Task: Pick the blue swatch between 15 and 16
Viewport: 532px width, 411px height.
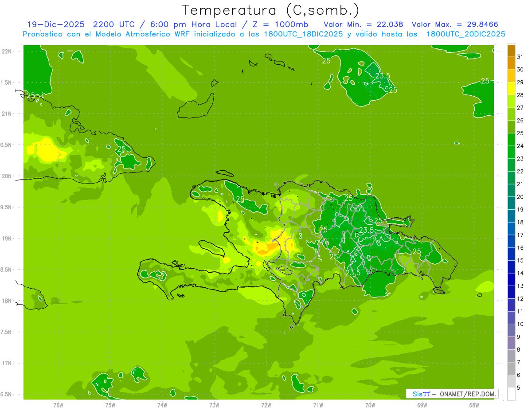Action: coord(511,254)
